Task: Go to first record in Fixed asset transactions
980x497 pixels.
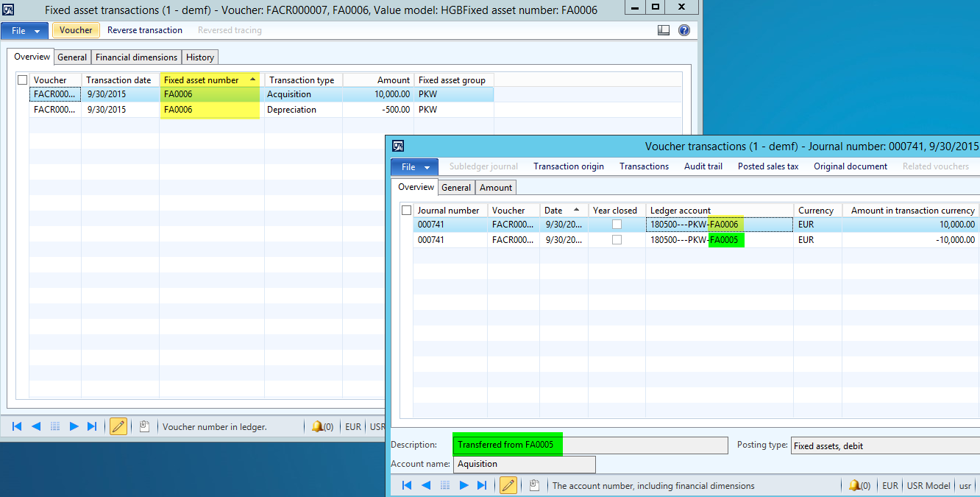Action: pos(17,426)
